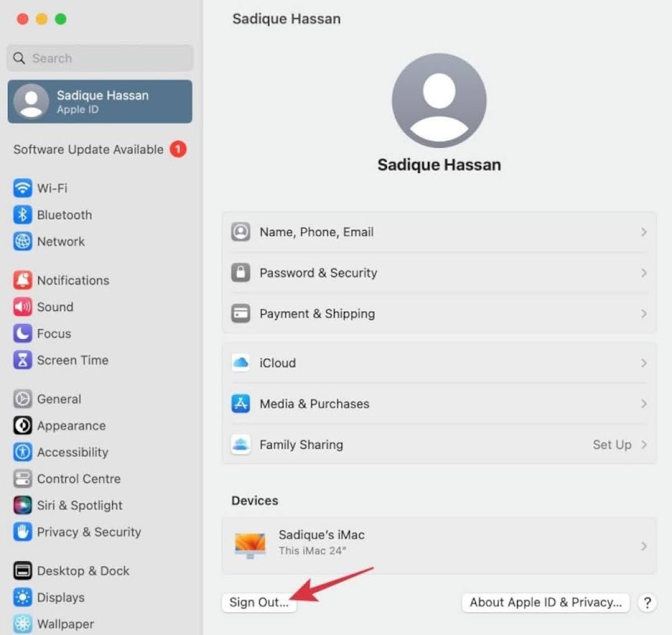Viewport: 672px width, 635px height.
Task: Click the Name, Phone, Email contact icon
Action: pyautogui.click(x=241, y=231)
